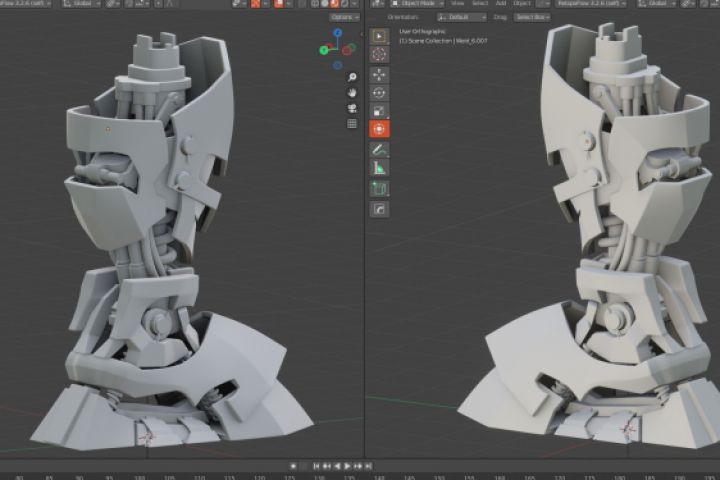Select the Scale tool

click(379, 111)
